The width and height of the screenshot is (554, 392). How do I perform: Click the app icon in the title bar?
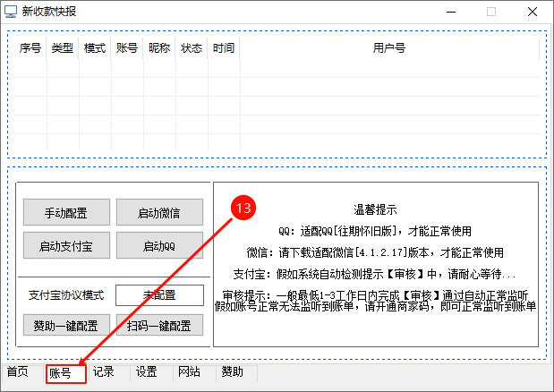pos(11,12)
